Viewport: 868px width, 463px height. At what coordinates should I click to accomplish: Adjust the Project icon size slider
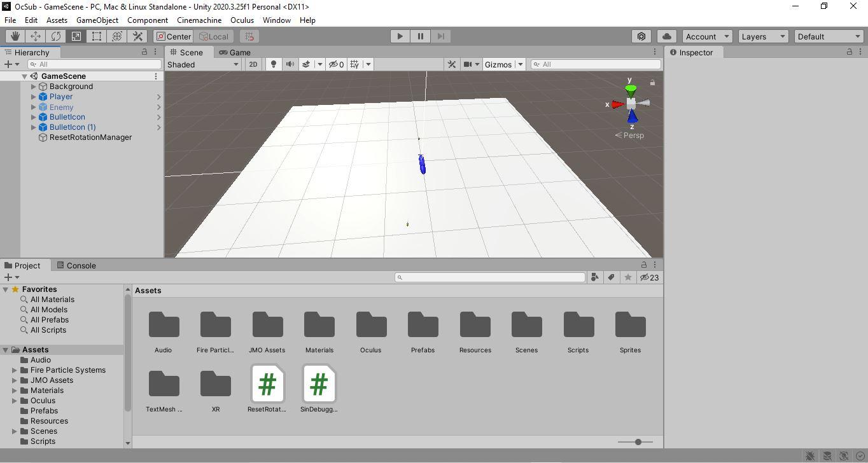638,442
